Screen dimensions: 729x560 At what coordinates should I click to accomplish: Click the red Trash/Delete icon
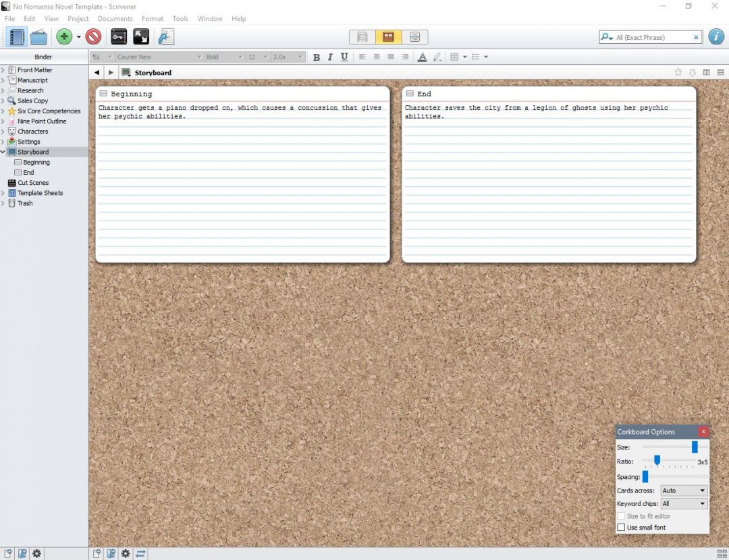tap(93, 36)
